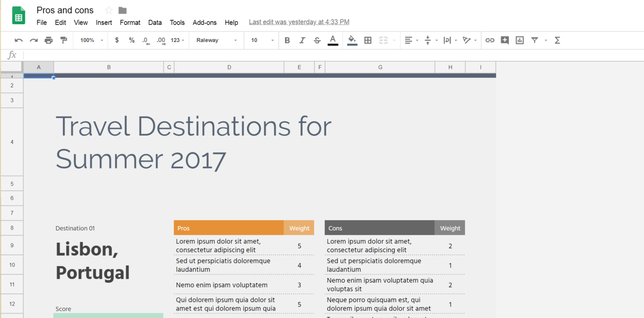Choose a cell fill color
The width and height of the screenshot is (644, 318).
coord(352,40)
